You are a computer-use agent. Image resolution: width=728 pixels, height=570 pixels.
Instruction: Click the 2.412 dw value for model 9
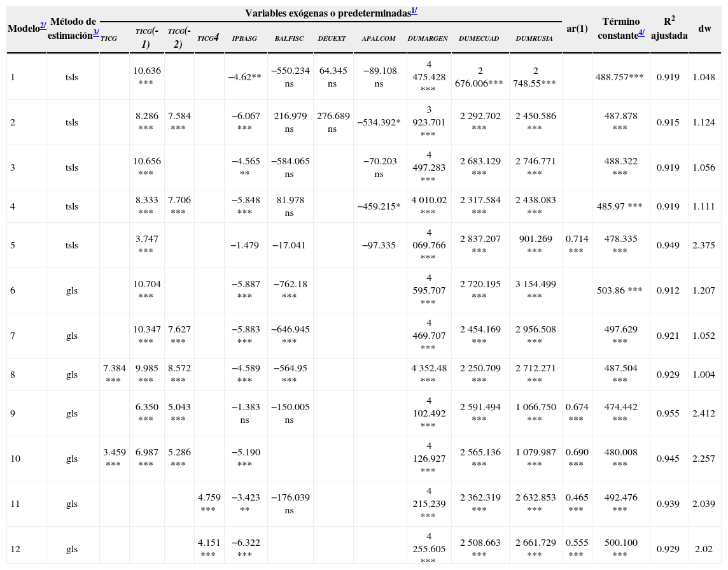(703, 413)
